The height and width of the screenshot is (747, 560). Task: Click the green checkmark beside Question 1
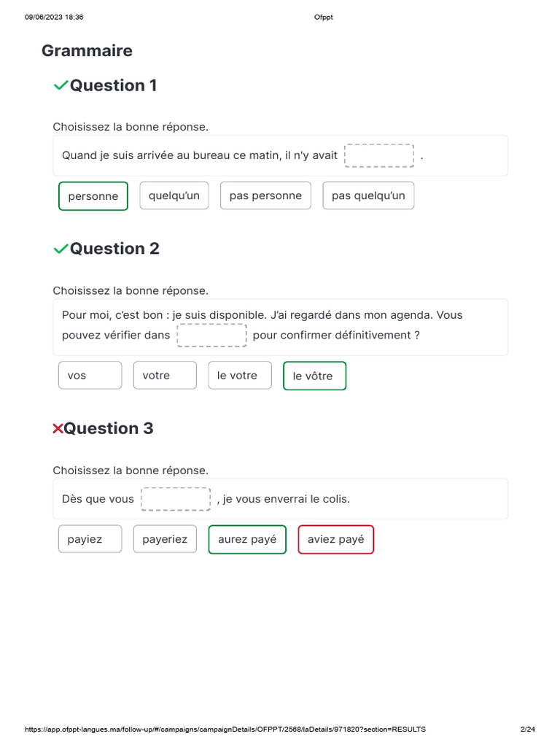[x=61, y=86]
